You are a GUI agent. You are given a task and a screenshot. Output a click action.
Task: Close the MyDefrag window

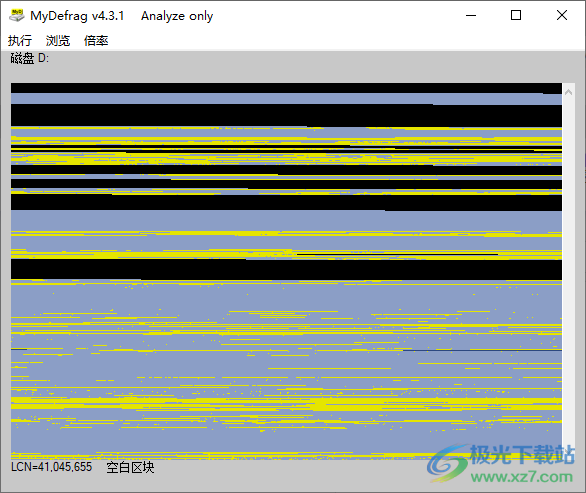click(562, 16)
